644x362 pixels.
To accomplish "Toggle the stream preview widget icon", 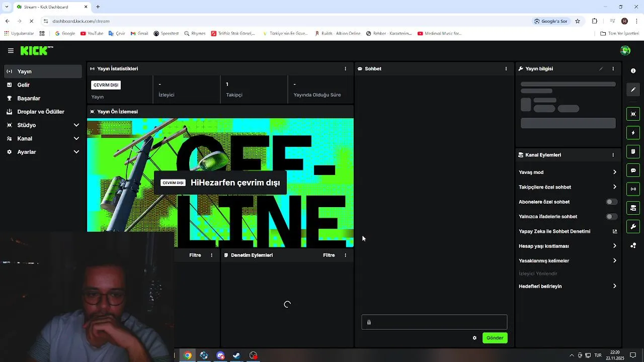I will pos(633,114).
